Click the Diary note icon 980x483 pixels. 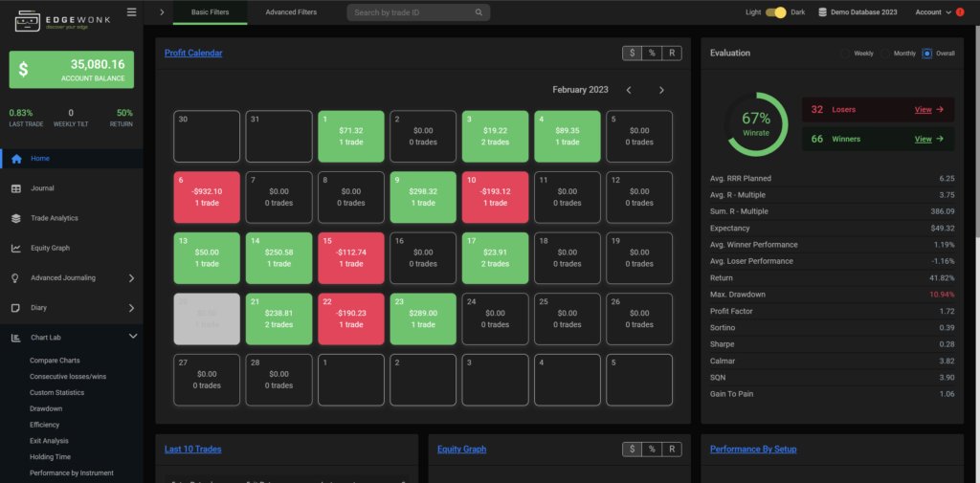16,308
